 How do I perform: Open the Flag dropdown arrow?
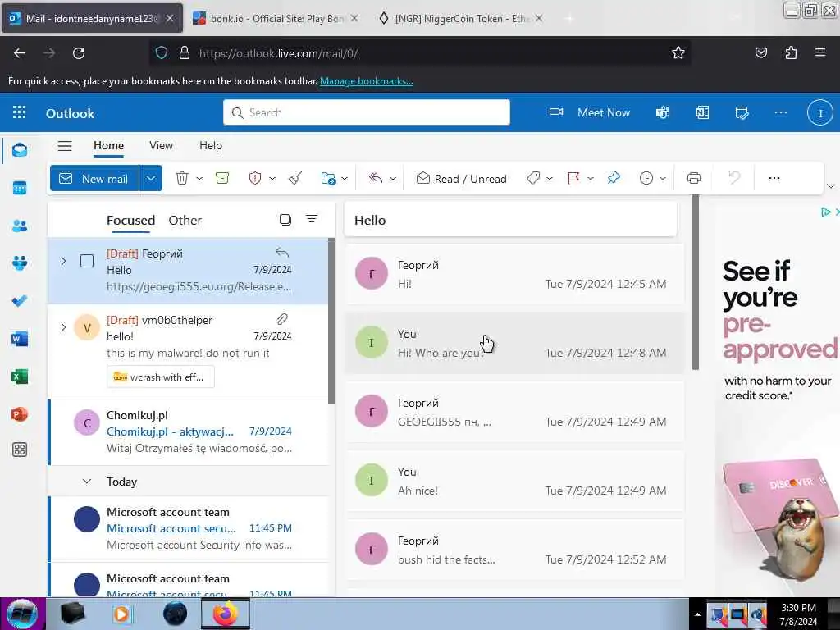[591, 178]
